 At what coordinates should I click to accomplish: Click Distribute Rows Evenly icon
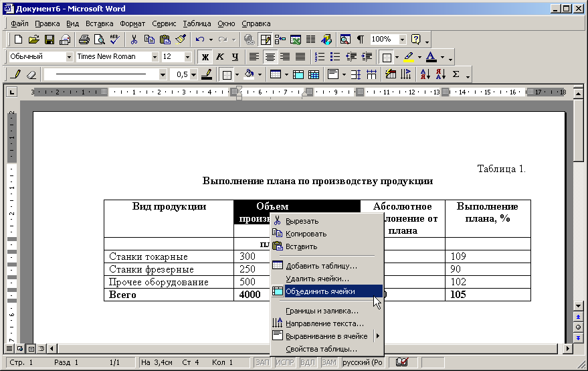coord(355,74)
